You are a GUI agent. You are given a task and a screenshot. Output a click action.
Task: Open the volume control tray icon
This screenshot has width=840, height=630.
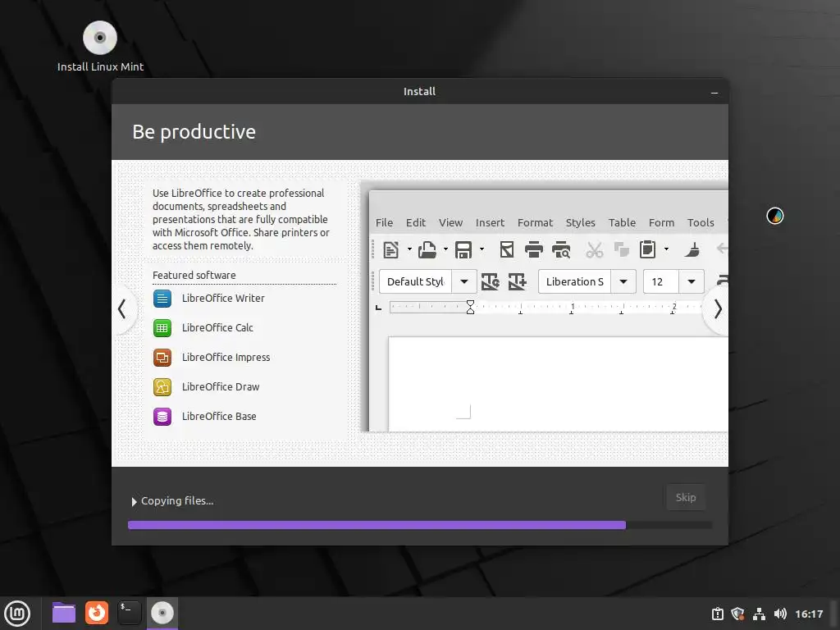(780, 614)
